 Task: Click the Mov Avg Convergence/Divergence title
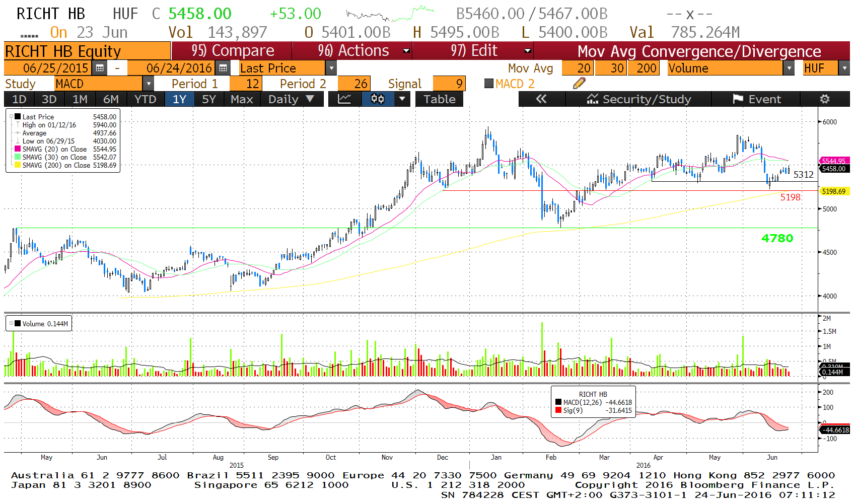(x=699, y=51)
